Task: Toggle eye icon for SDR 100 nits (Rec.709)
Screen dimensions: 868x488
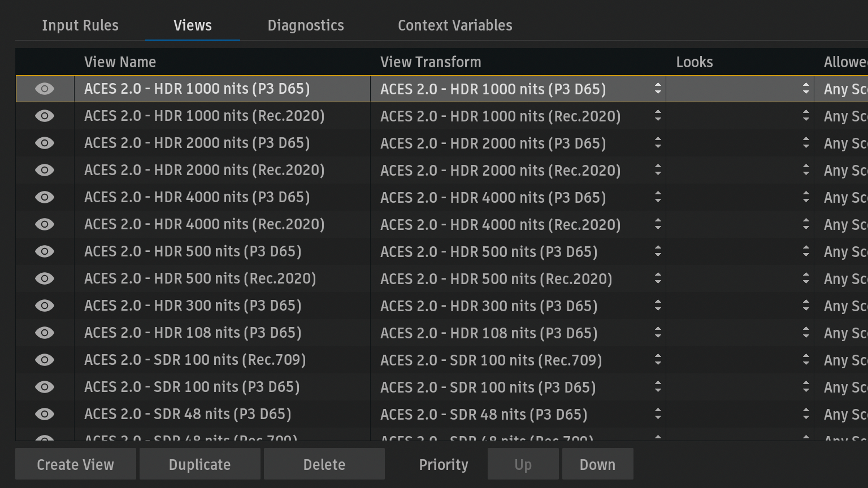Action: [x=45, y=360]
